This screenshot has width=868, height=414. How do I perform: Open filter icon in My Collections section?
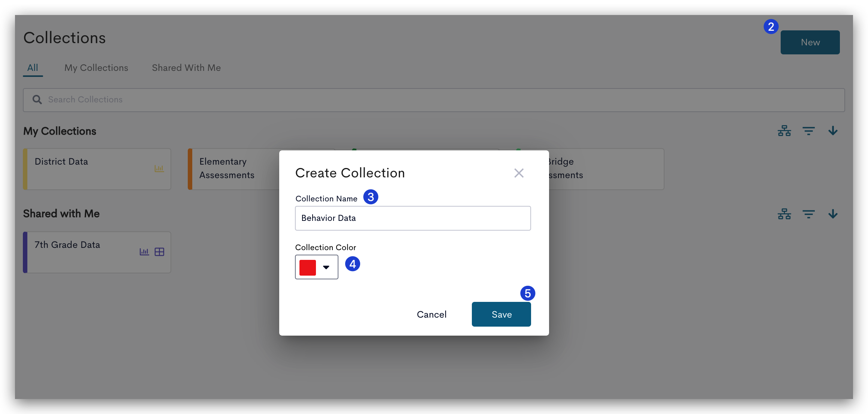tap(808, 131)
